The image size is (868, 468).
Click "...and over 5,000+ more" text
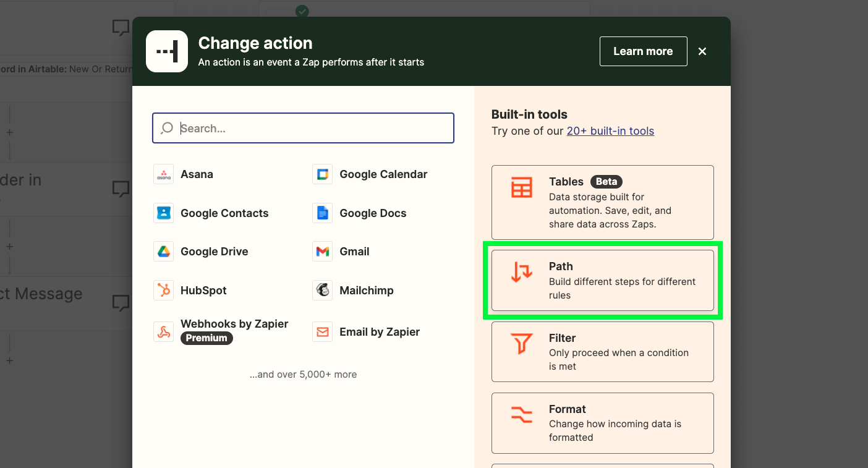click(303, 374)
